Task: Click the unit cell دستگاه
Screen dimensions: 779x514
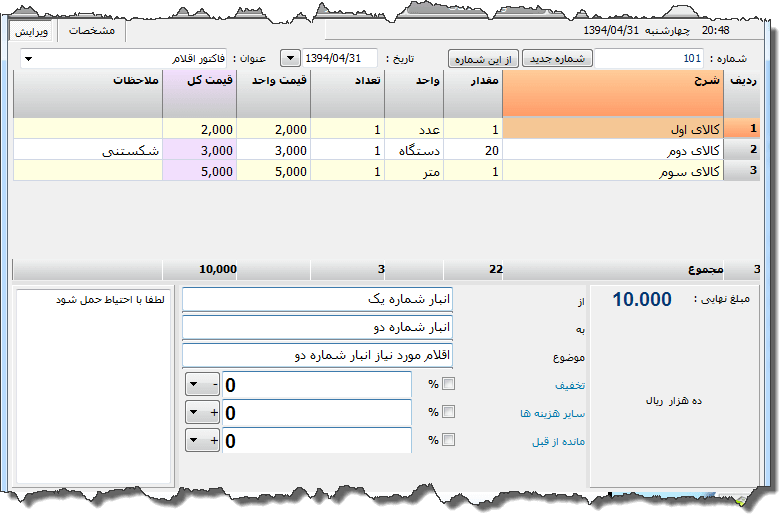Action: [414, 149]
